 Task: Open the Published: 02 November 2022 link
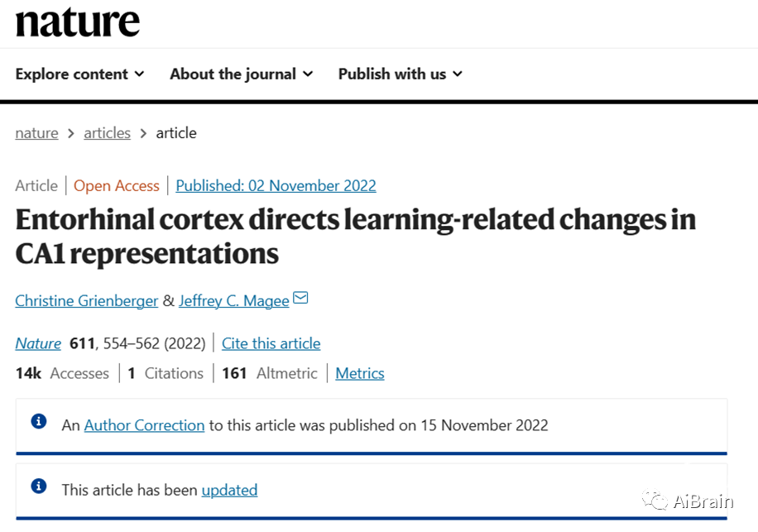[276, 185]
